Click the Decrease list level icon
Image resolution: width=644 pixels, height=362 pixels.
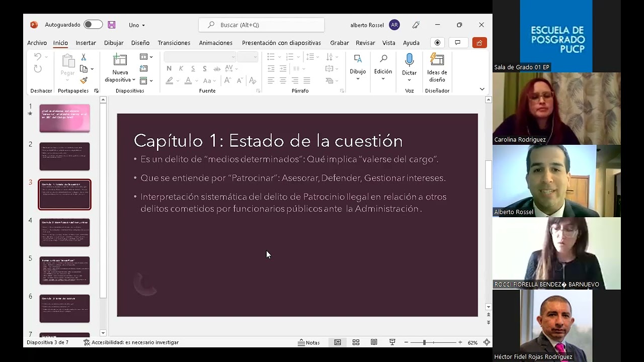271,69
